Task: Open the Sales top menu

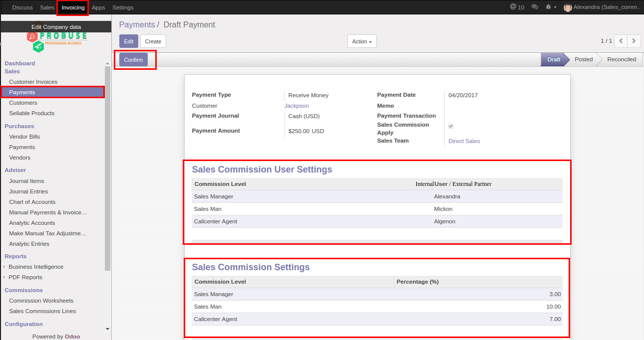Action: (47, 7)
